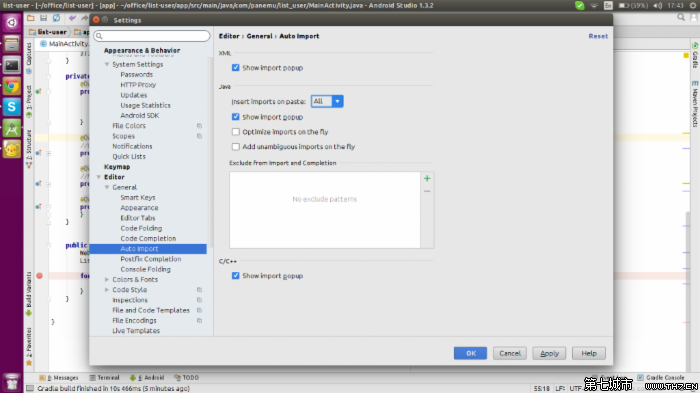Image resolution: width=700 pixels, height=393 pixels.
Task: Select HTTP Proxy in settings tree
Action: 138,85
